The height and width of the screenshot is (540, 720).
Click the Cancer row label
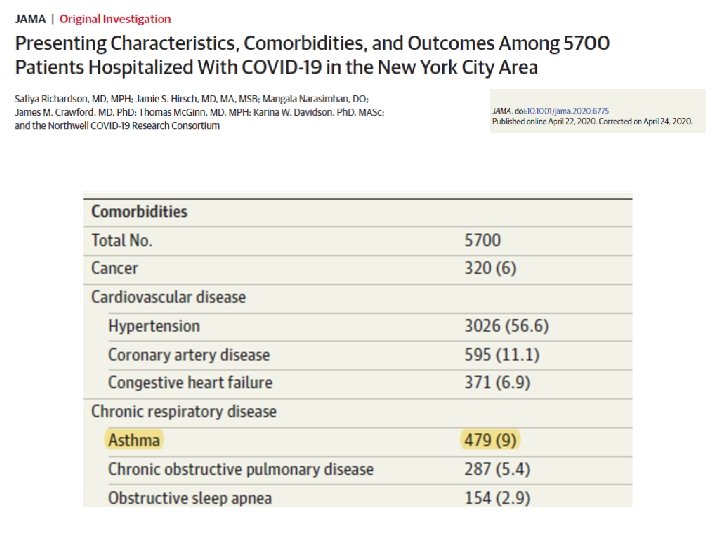click(114, 268)
